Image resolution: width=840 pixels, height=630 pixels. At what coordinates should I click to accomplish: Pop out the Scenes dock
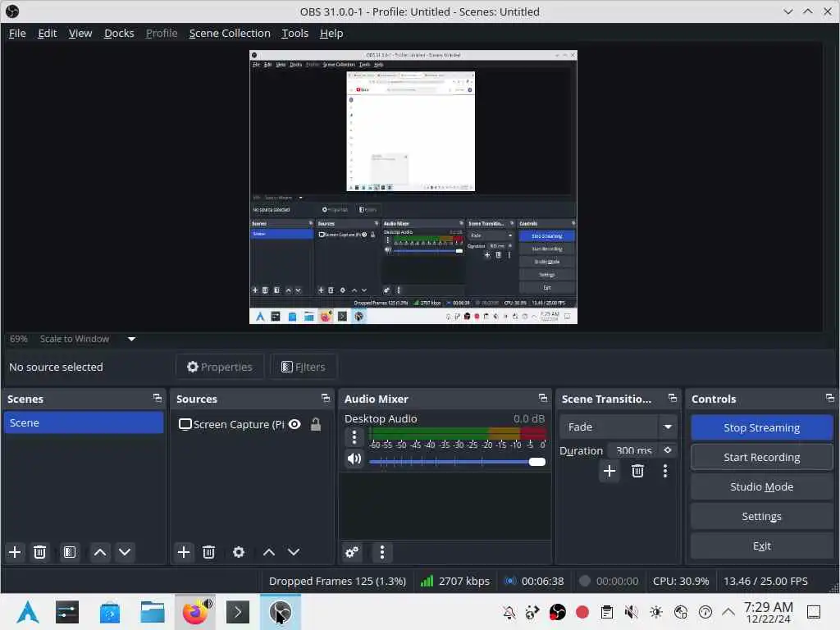tap(157, 398)
